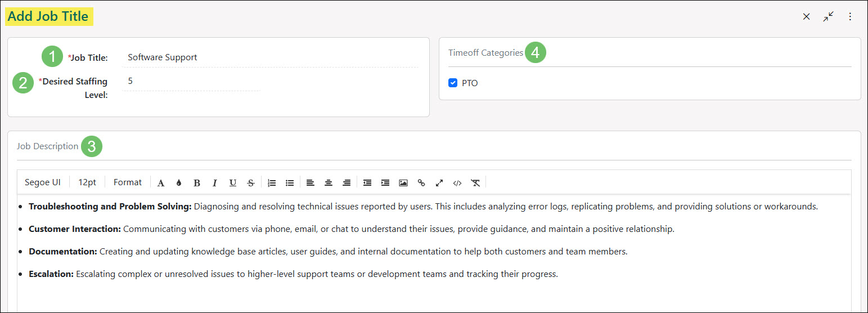Click the Job Title input field

[x=270, y=57]
